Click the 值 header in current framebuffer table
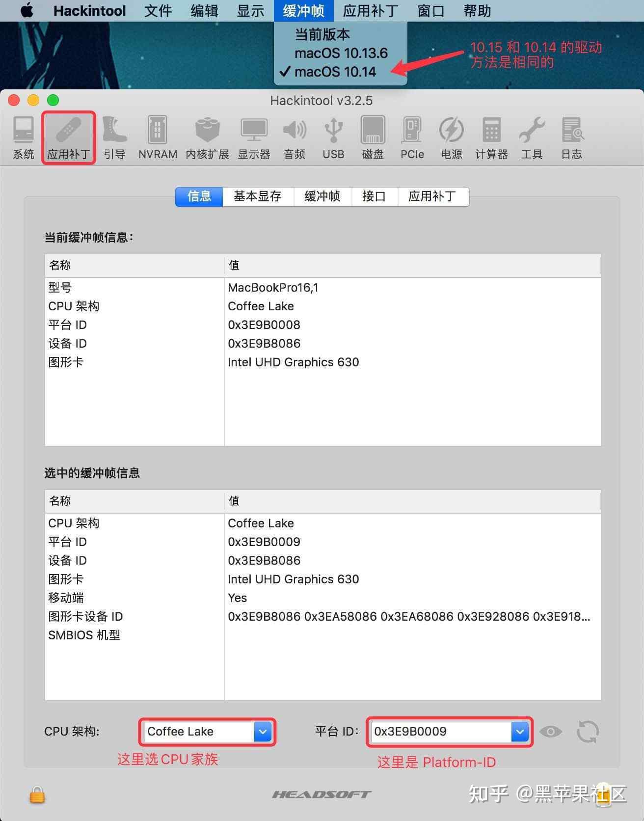The width and height of the screenshot is (644, 821). 412,265
